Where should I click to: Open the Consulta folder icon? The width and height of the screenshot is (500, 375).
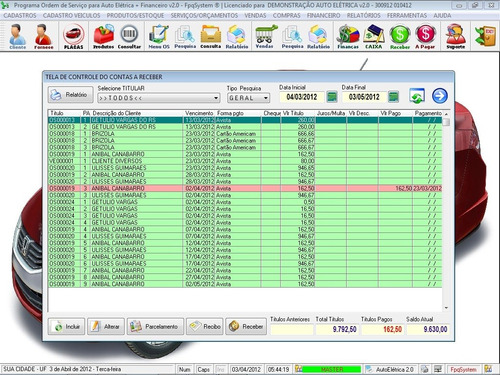211,36
